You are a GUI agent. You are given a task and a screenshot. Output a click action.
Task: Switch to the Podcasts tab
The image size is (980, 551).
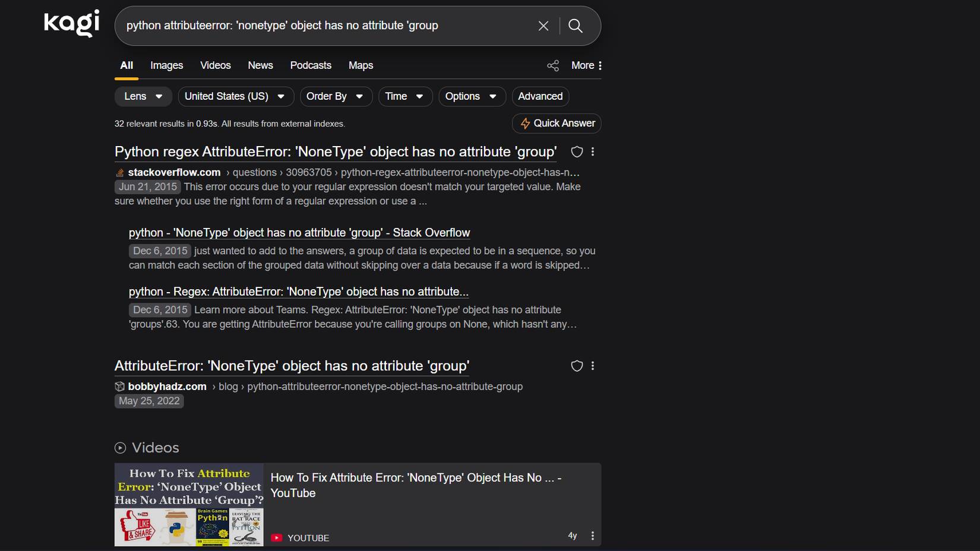point(311,65)
